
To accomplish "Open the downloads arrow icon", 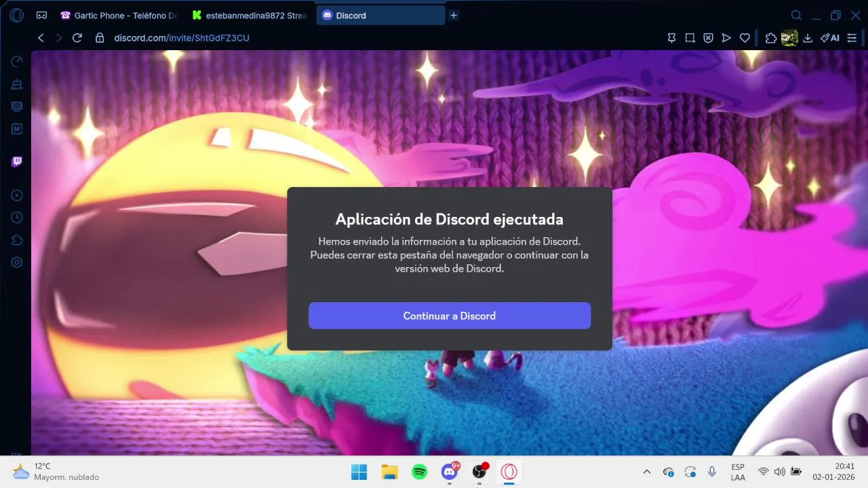I will pyautogui.click(x=808, y=38).
